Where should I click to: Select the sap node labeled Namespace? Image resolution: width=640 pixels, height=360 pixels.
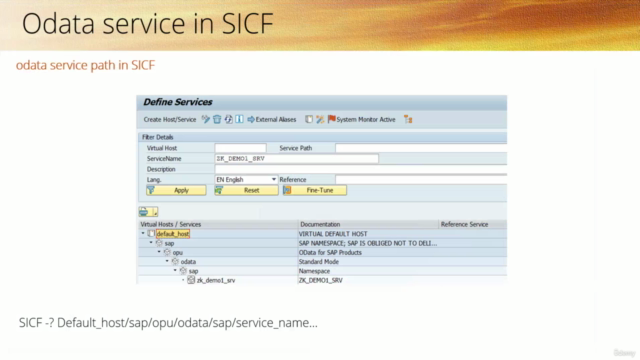pos(193,271)
